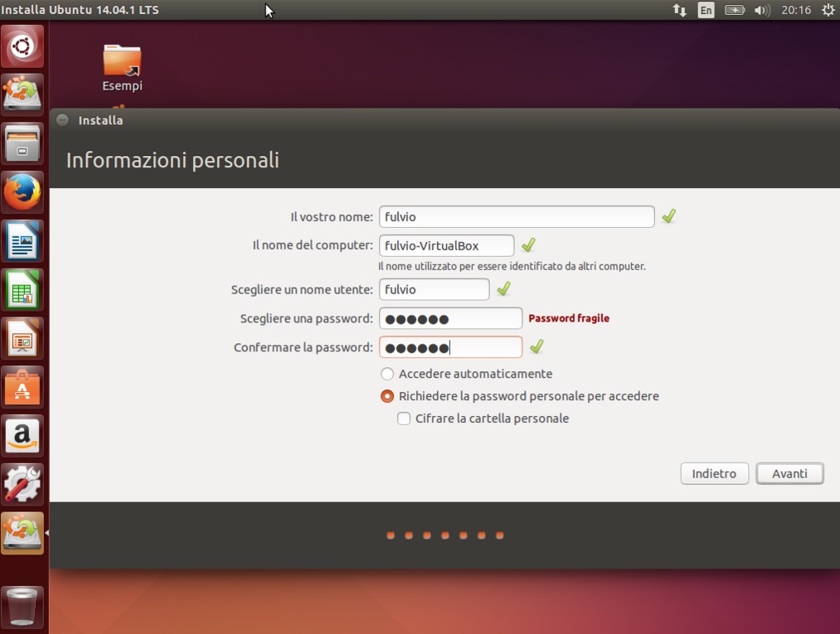Click the green checkmark beside nome utente
This screenshot has height=634, width=840.
pos(503,289)
